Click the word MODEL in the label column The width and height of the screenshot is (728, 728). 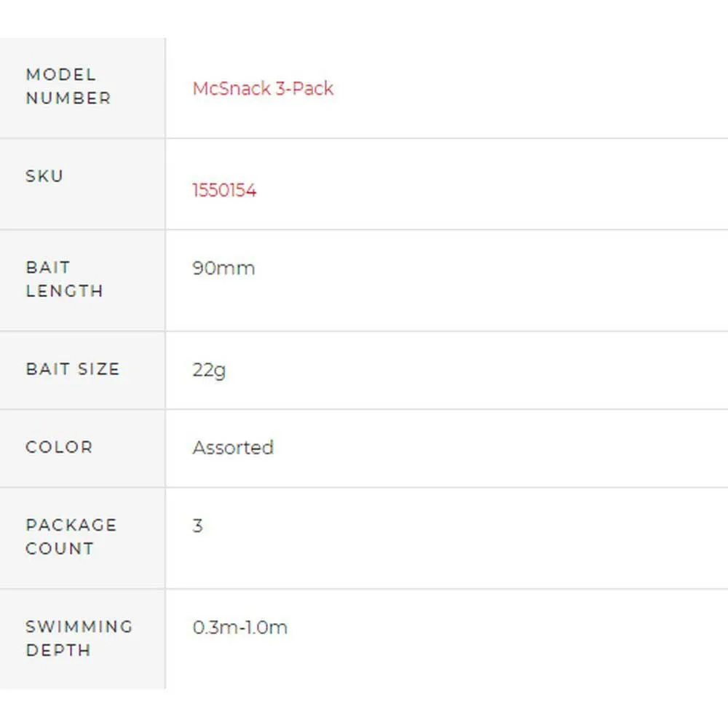(60, 75)
